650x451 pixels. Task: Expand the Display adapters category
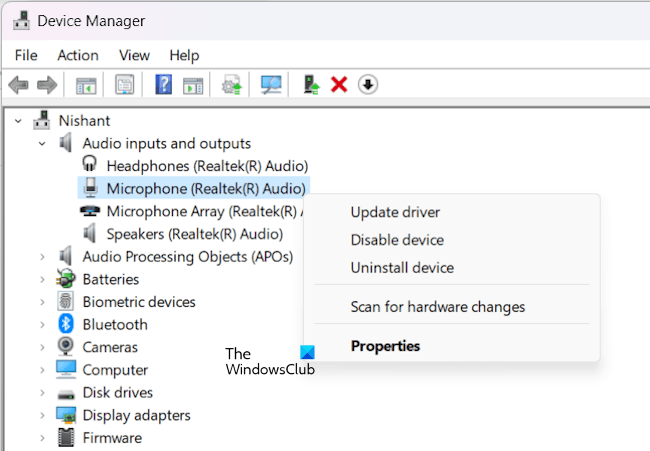[42, 415]
